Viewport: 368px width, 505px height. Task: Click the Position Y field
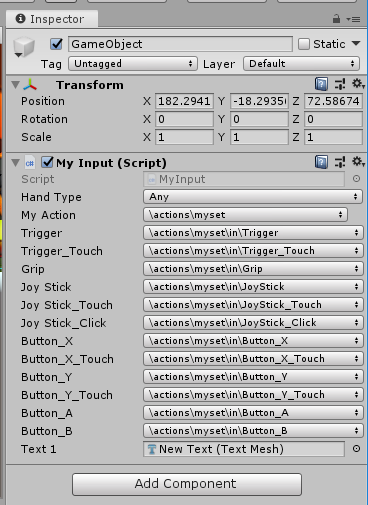259,101
